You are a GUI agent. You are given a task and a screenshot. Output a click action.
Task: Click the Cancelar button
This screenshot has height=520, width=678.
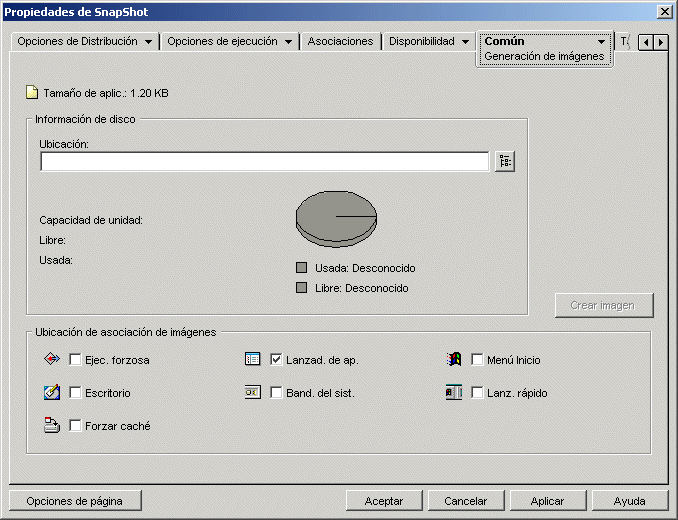[466, 501]
